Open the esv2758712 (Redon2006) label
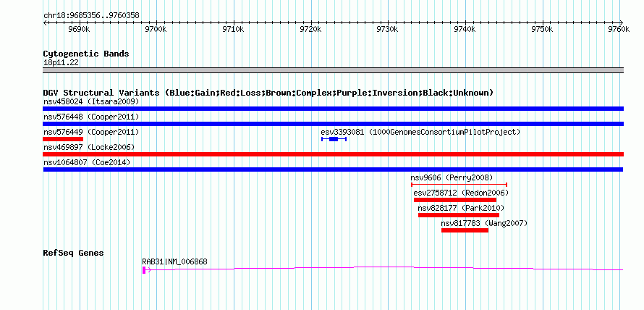 point(461,193)
